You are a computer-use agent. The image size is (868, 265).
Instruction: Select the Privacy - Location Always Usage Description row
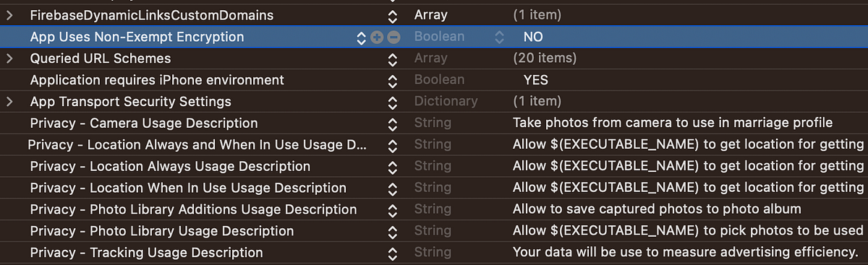point(434,167)
